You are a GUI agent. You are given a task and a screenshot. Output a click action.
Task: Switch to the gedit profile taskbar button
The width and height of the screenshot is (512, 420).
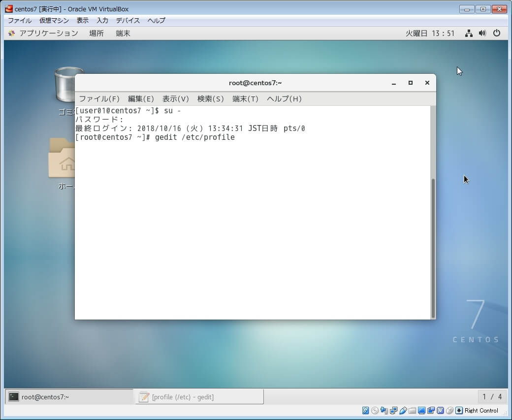click(199, 397)
